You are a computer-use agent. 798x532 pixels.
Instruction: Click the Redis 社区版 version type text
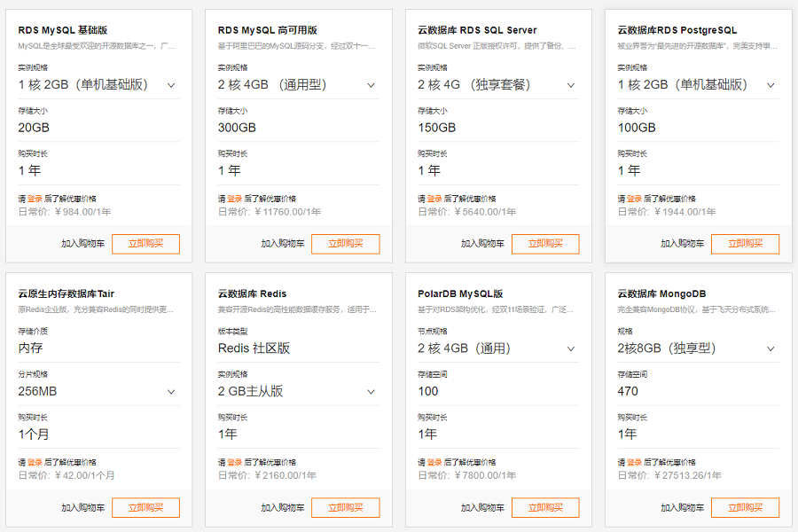tap(254, 348)
